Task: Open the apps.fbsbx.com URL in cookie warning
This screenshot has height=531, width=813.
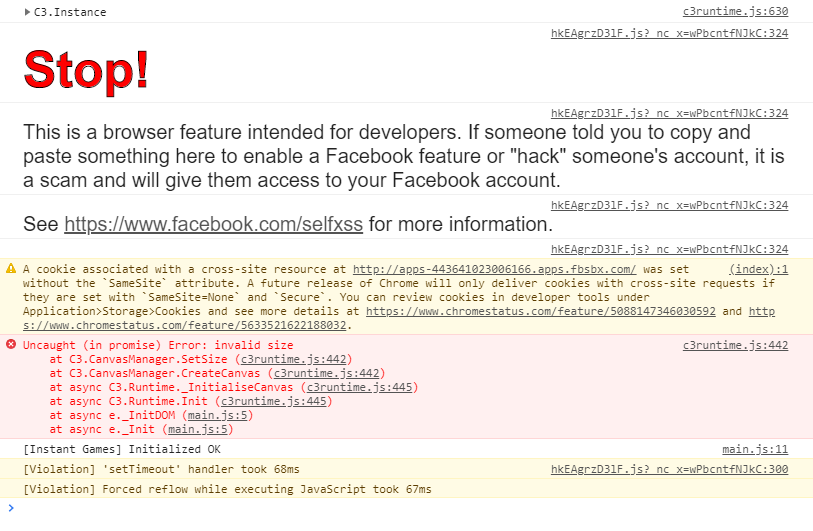Action: (494, 269)
